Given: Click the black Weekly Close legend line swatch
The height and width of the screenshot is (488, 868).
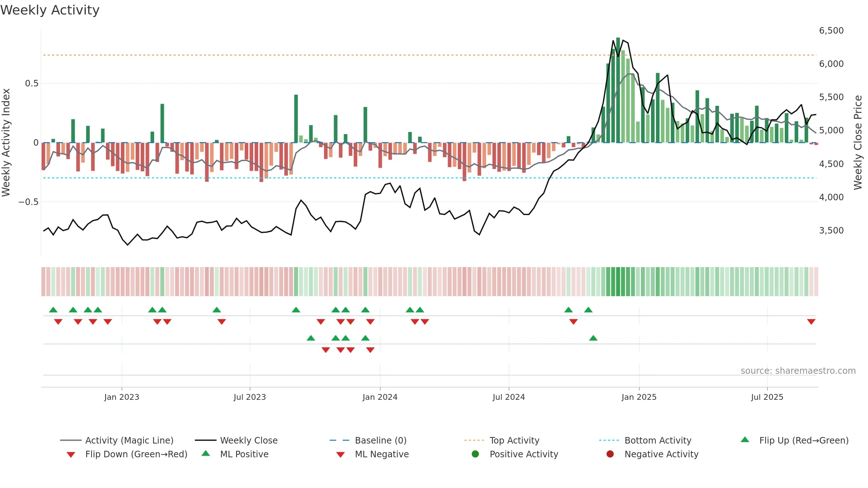Looking at the screenshot, I should [205, 440].
